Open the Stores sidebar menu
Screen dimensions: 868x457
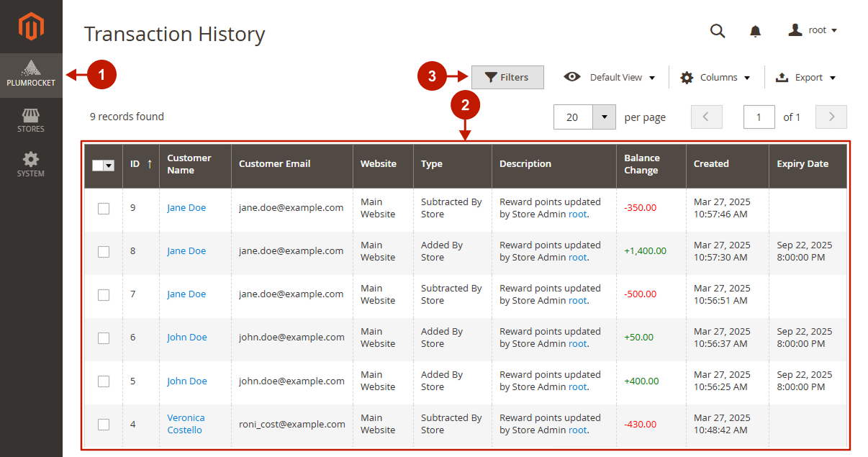click(x=31, y=120)
